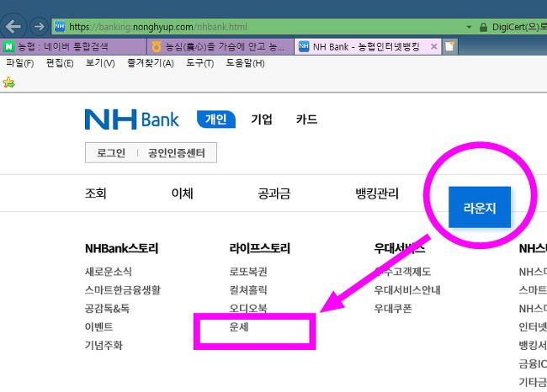The height and width of the screenshot is (392, 547).
Task: Open the 이체 main menu
Action: coord(182,193)
